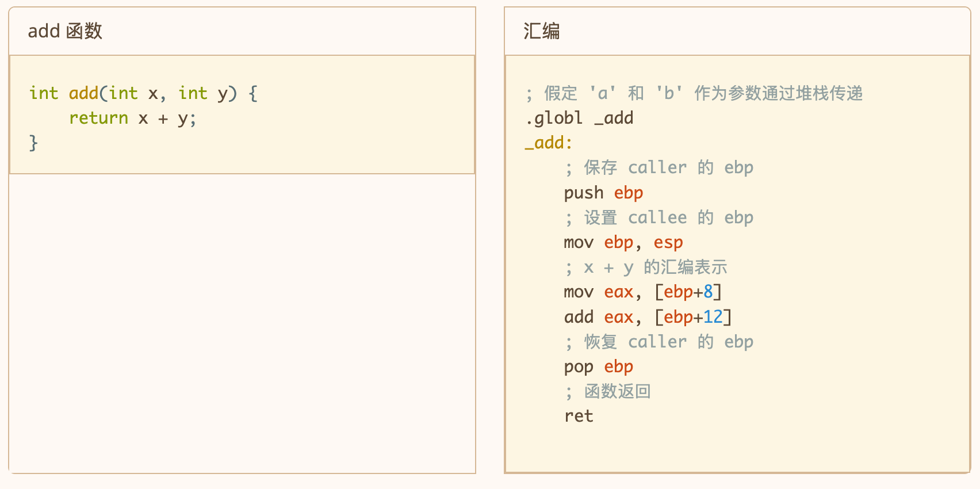Click the comment '函数返回'
The image size is (980, 489).
pyautogui.click(x=608, y=392)
